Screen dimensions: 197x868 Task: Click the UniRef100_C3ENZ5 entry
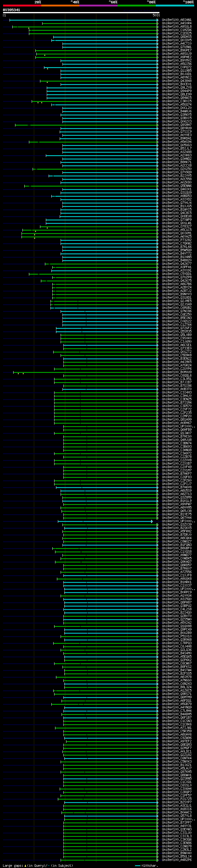click(x=176, y=399)
